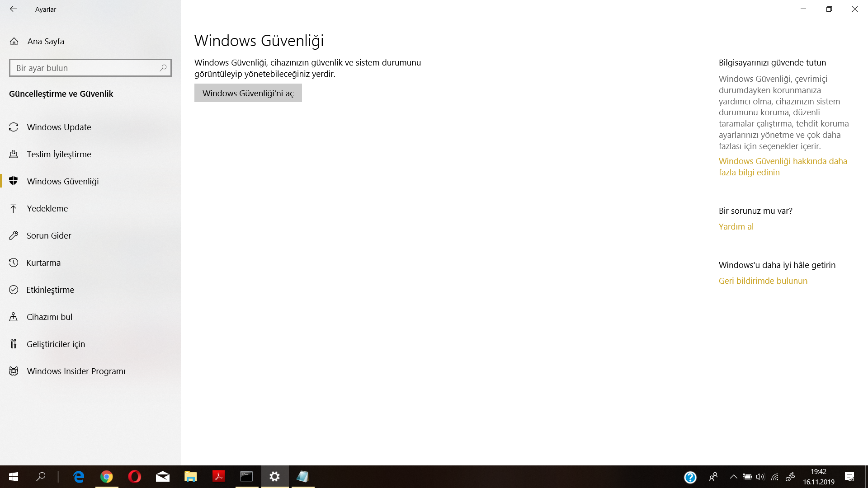Go back using the arrow icon
This screenshot has width=868, height=488.
coord(13,9)
